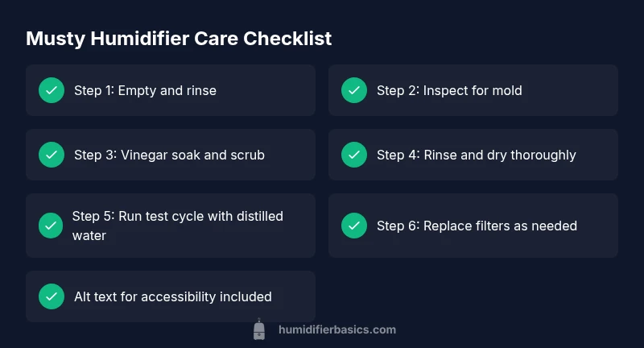This screenshot has height=348, width=644.
Task: Open the humidifierbasics.com footer link
Action: click(x=336, y=329)
